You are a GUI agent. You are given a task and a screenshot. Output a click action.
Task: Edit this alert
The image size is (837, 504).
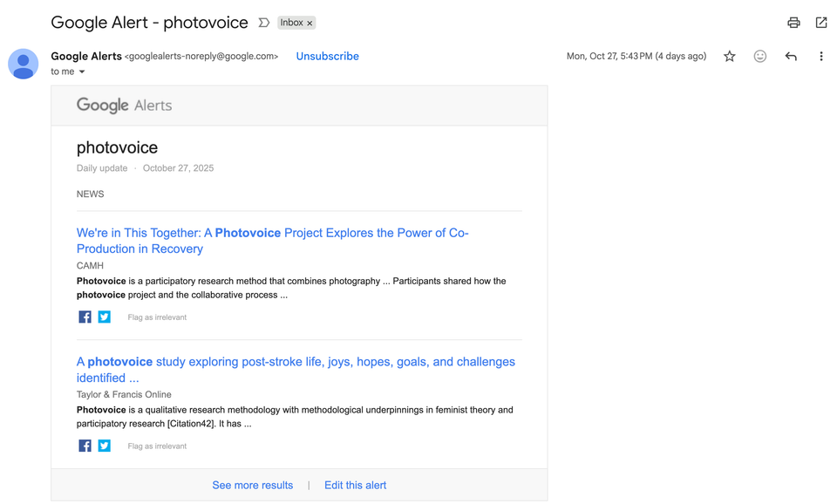click(x=355, y=485)
